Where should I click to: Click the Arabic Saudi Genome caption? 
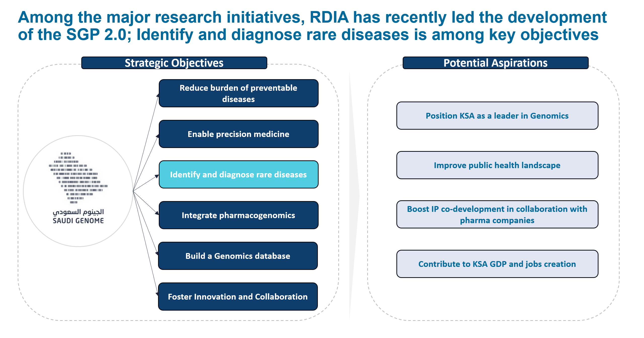(78, 212)
